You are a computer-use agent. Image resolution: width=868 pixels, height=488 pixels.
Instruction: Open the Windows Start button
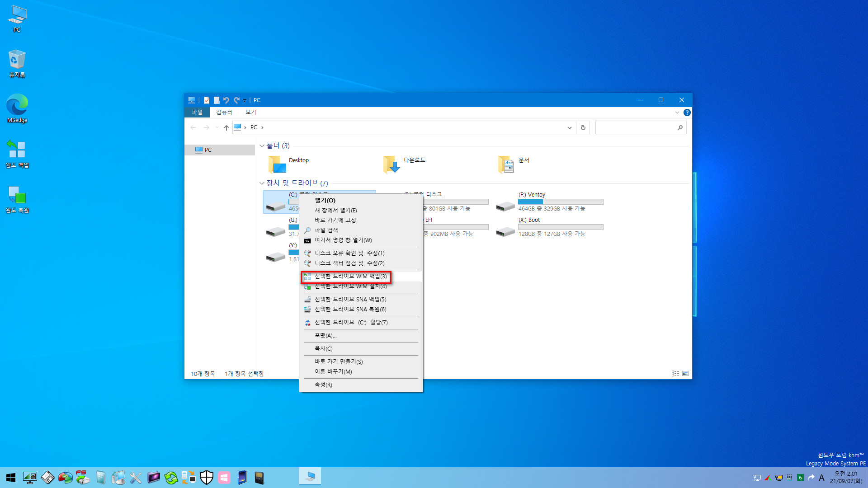point(11,478)
